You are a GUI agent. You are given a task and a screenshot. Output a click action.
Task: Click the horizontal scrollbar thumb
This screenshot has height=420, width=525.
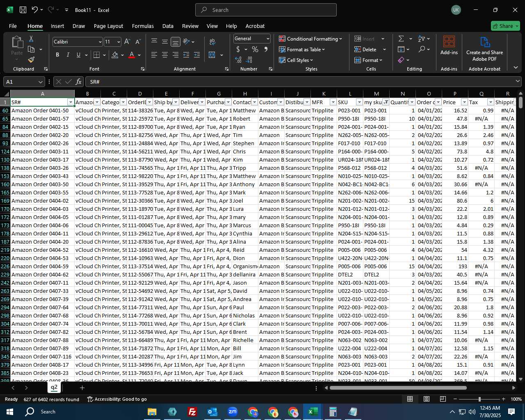click(x=398, y=388)
